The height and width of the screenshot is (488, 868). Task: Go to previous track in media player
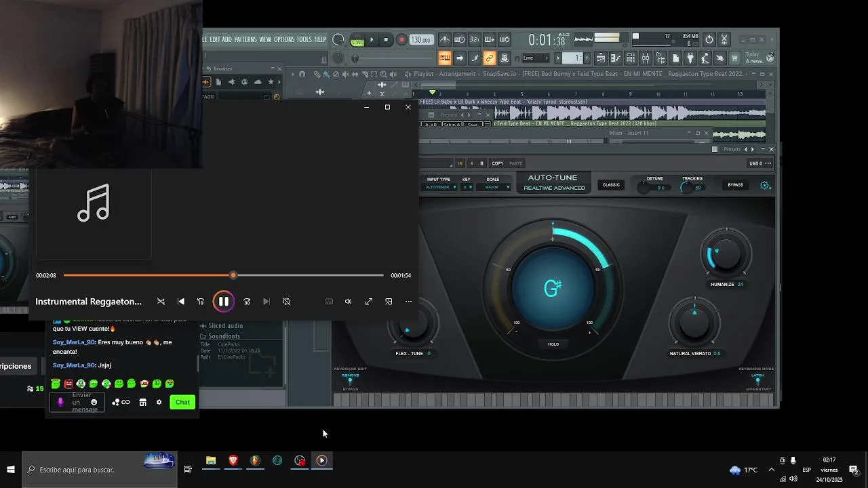click(x=180, y=302)
